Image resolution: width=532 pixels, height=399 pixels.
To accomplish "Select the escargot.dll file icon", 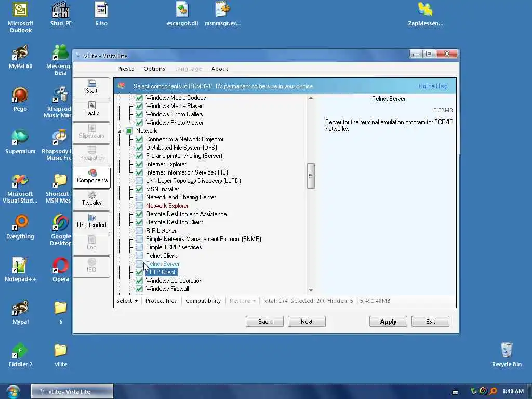I will click(182, 15).
